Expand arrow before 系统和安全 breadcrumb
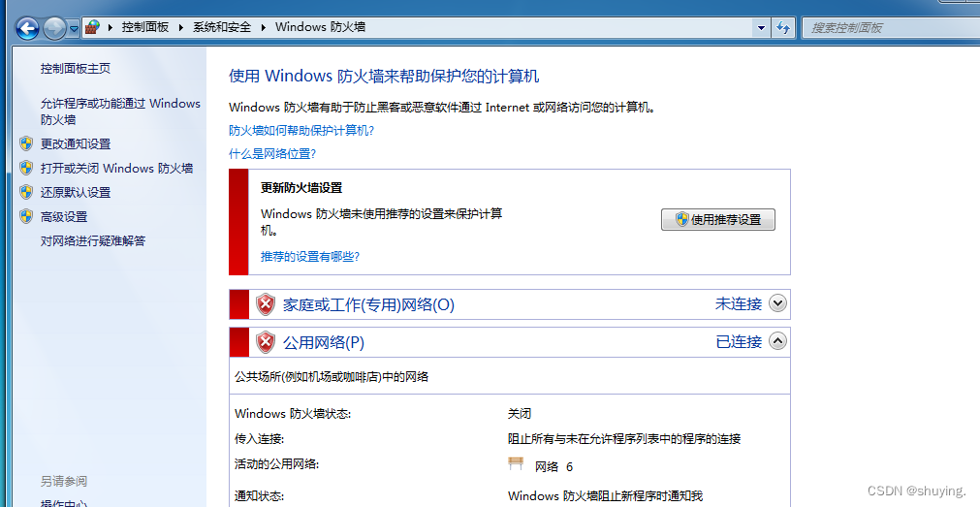 [181, 27]
